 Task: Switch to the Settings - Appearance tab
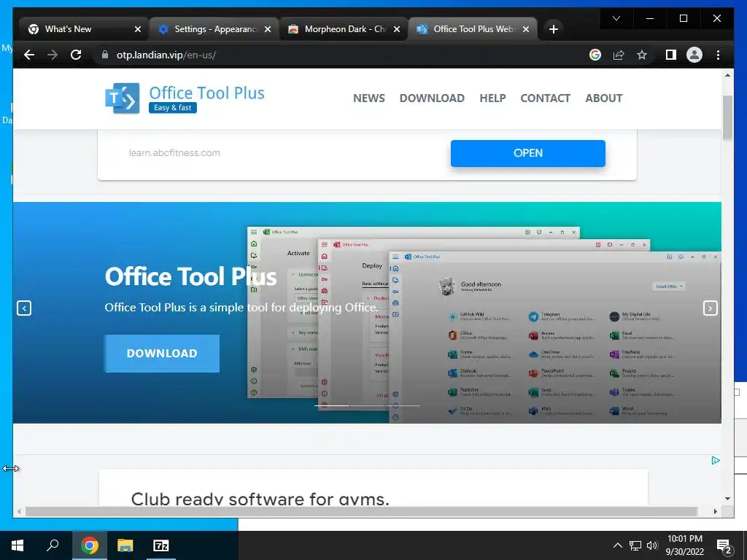click(x=214, y=29)
